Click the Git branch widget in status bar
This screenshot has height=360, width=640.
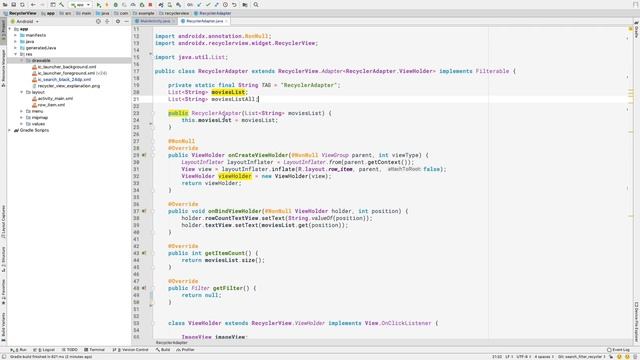click(x=582, y=357)
